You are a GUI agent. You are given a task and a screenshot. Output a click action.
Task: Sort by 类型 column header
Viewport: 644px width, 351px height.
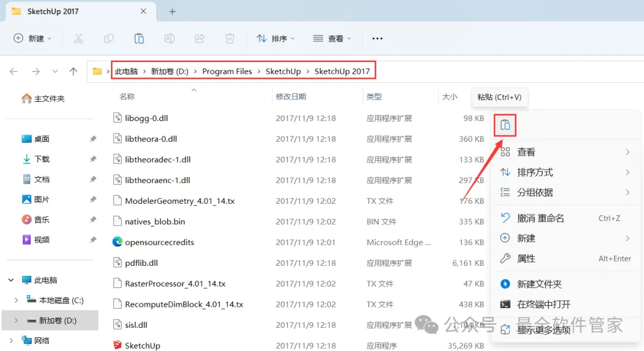(x=374, y=97)
